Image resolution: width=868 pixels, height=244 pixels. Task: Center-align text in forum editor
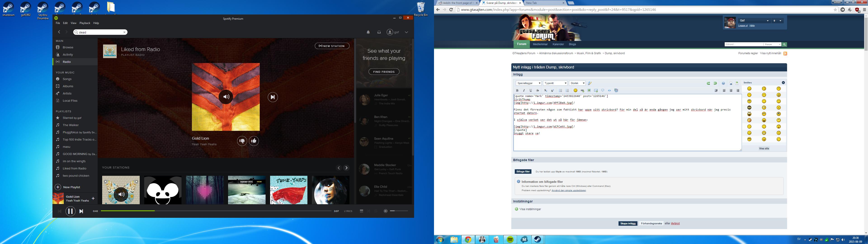731,90
